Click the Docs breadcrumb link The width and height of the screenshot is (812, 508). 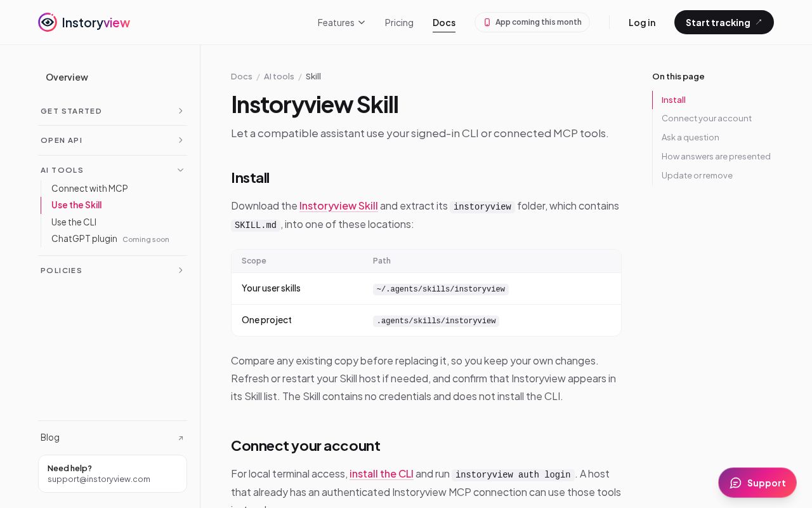242,76
